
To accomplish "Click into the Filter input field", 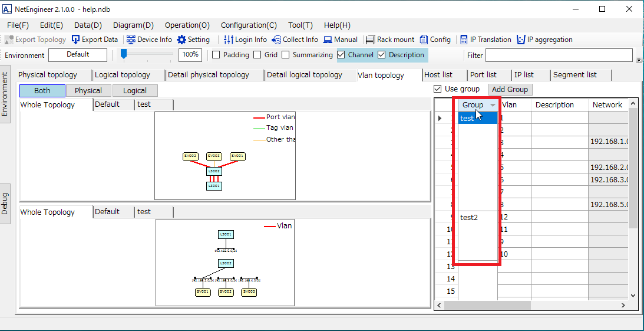I will point(560,55).
